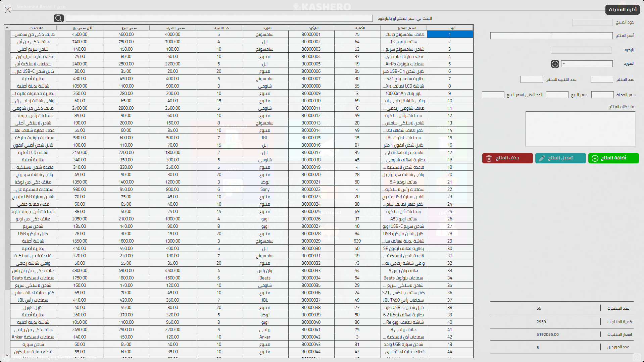Click the product prices total 5192055.00
This screenshot has width=644, height=362.
coord(548,334)
